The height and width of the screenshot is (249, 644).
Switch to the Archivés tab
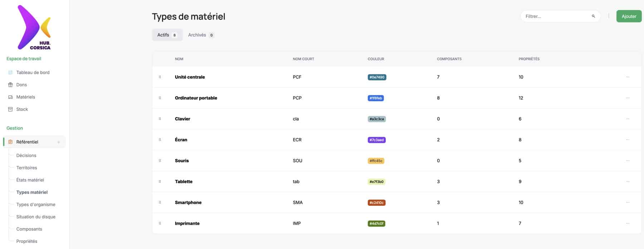[201, 35]
